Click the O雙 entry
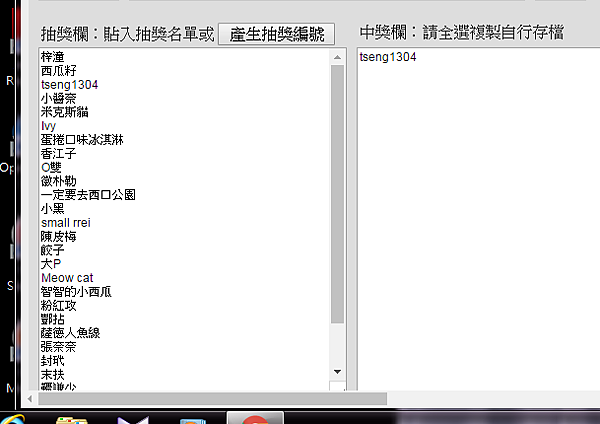This screenshot has height=424, width=600. tap(51, 167)
